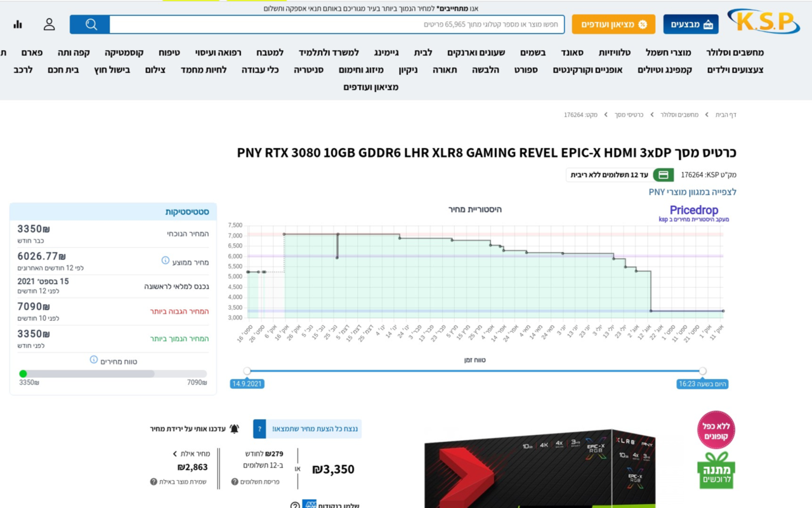The width and height of the screenshot is (812, 508).
Task: Click the average price value ₪6026.77
Action: 42,256
